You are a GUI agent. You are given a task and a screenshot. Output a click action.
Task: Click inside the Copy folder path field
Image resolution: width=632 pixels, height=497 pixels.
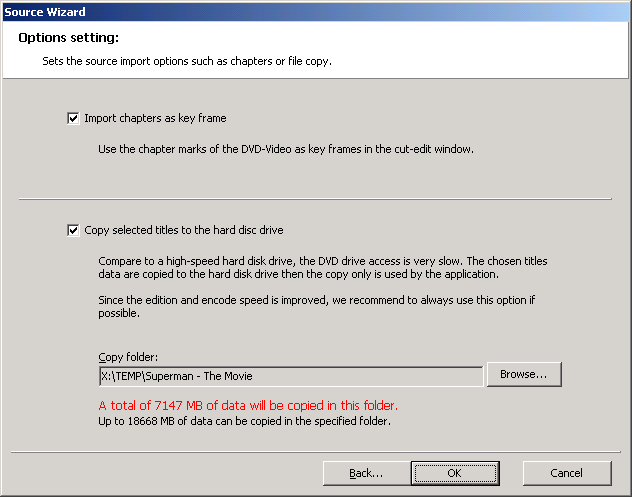pos(290,376)
